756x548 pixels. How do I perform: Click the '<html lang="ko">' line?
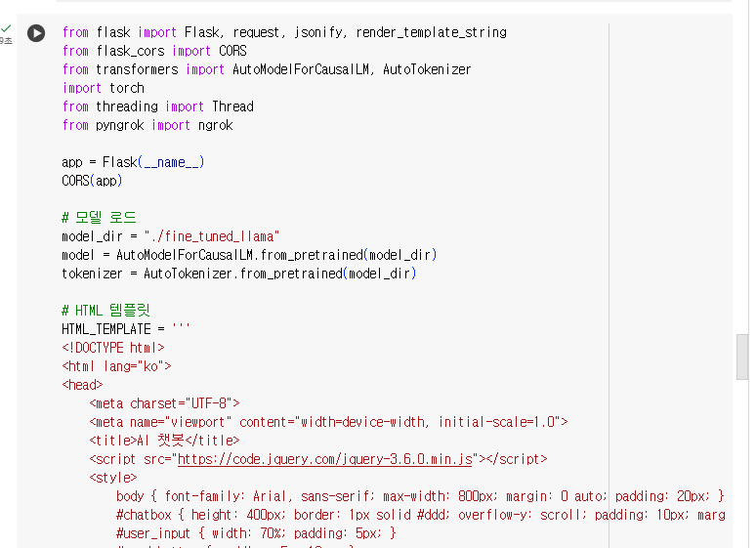(116, 366)
